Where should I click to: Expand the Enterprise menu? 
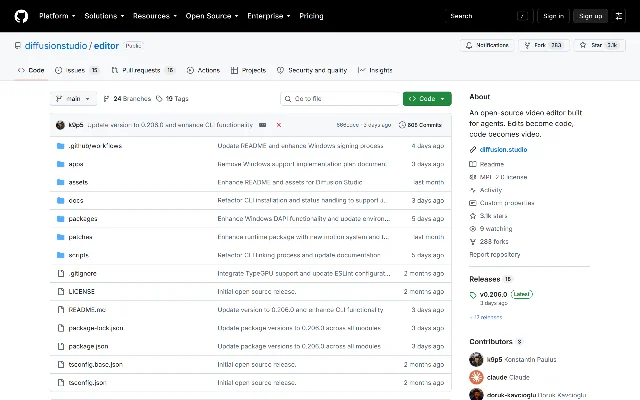tap(269, 16)
